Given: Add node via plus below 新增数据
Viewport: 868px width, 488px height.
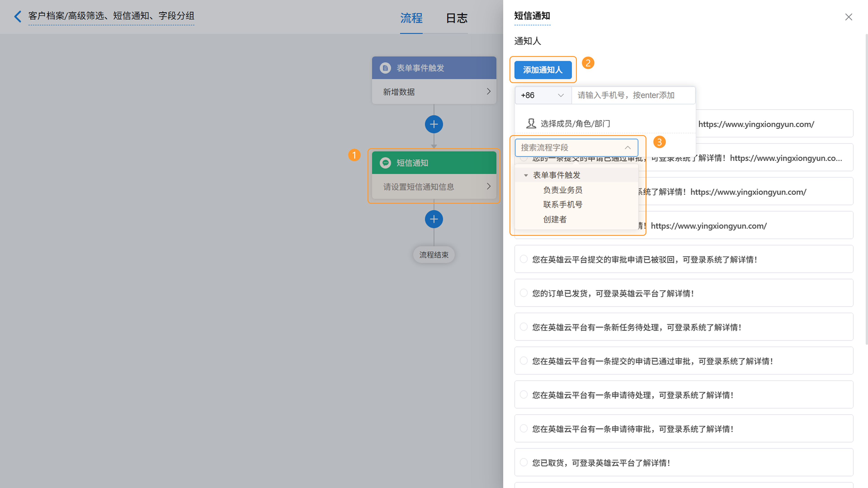Looking at the screenshot, I should (x=434, y=124).
